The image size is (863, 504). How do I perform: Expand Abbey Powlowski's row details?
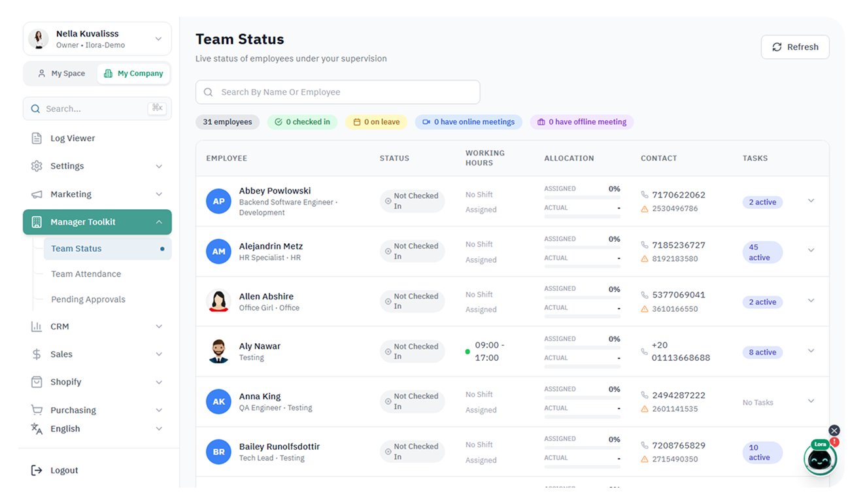pyautogui.click(x=811, y=201)
